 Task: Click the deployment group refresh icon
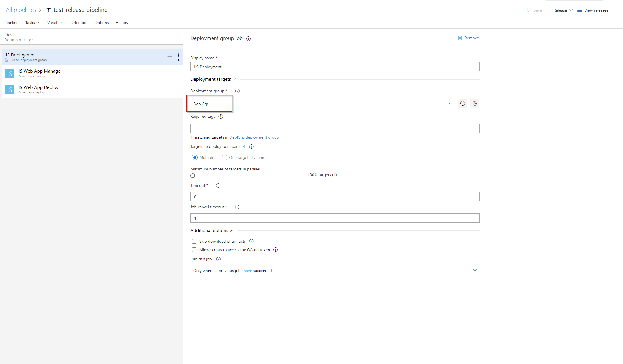pyautogui.click(x=463, y=103)
